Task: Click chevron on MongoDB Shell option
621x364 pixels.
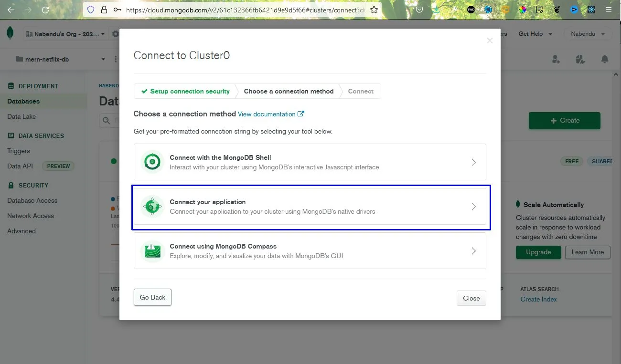Action: [473, 162]
